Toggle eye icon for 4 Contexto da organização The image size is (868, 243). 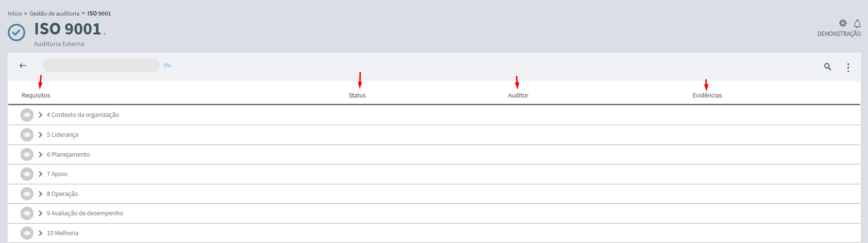(x=27, y=115)
